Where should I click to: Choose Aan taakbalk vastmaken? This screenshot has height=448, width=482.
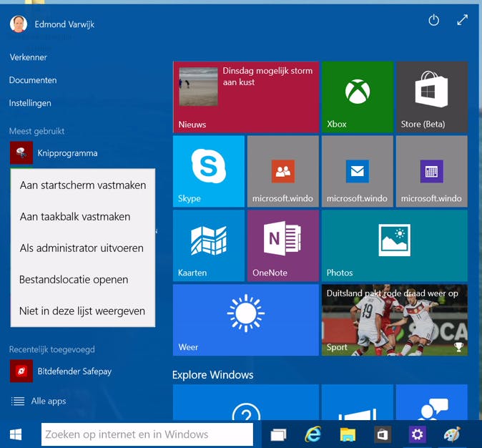tap(83, 217)
